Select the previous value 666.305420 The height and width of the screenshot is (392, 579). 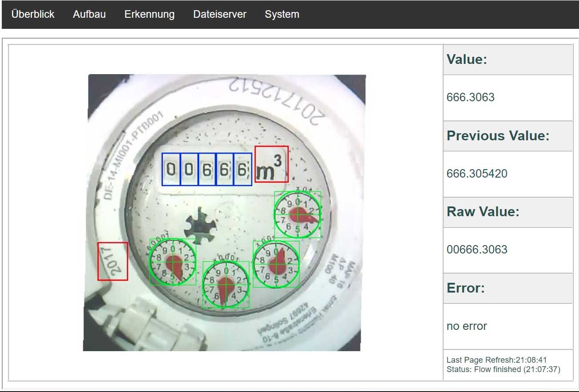(477, 174)
